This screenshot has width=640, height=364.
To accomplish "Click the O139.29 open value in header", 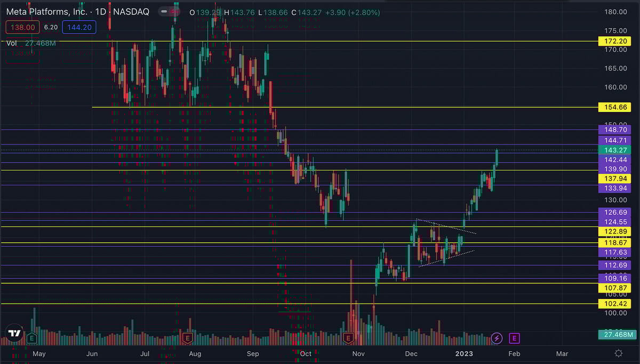I will (206, 12).
